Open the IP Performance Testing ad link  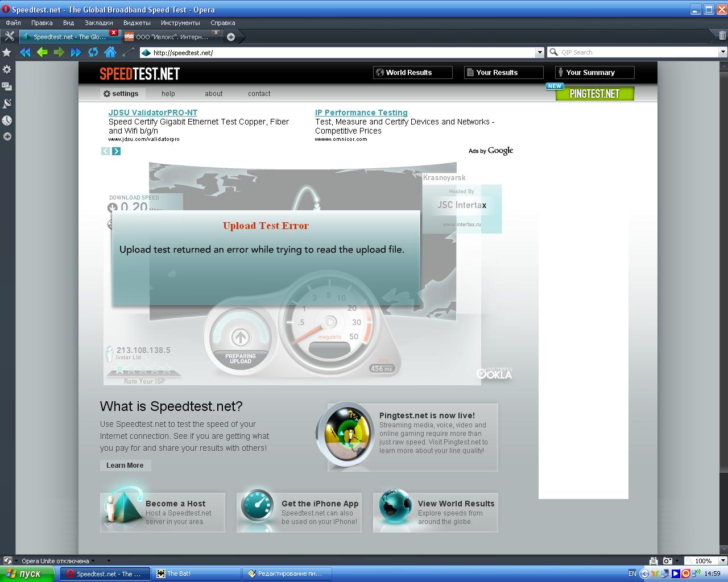tap(361, 113)
